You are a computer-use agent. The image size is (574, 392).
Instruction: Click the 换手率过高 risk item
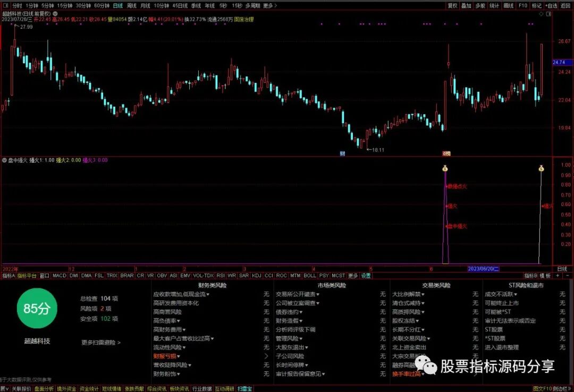coord(408,374)
